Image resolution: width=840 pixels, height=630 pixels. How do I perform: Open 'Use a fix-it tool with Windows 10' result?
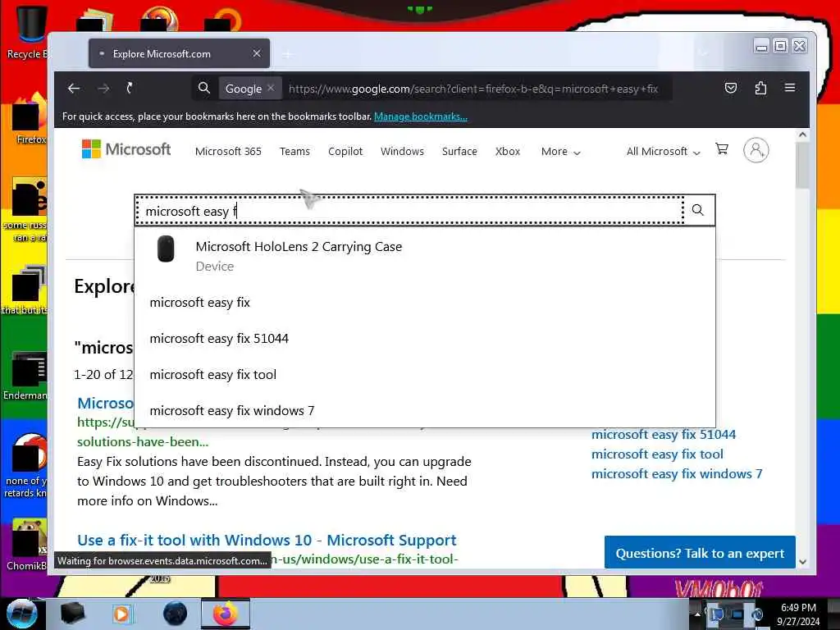point(267,540)
